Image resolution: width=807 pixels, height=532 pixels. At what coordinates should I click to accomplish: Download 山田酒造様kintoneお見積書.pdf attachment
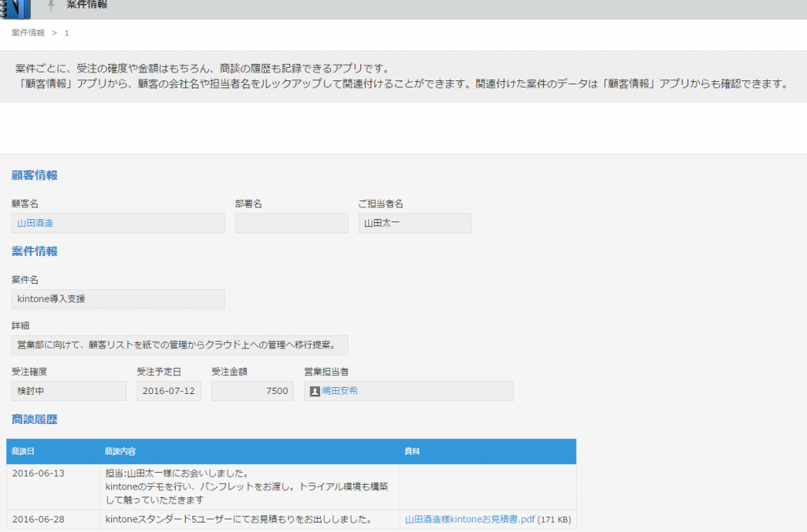click(470, 519)
